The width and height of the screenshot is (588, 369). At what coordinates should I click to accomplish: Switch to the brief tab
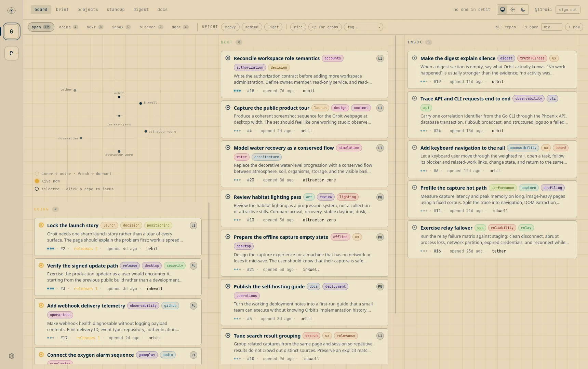(62, 10)
